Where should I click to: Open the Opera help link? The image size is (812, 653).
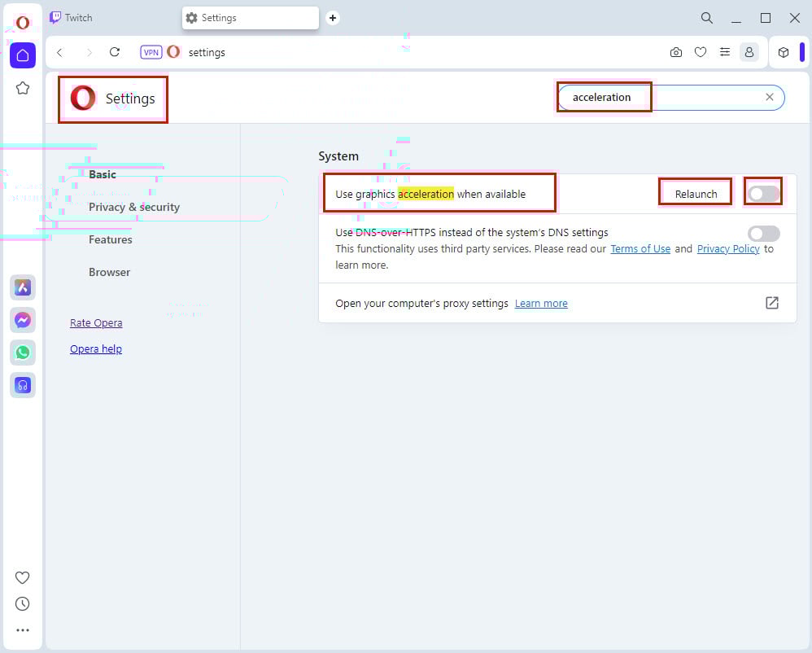tap(96, 348)
